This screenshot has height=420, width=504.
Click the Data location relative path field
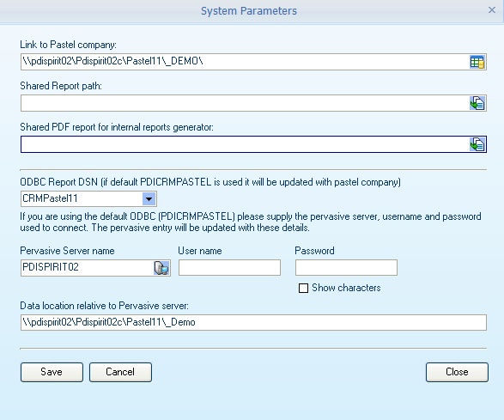click(253, 322)
